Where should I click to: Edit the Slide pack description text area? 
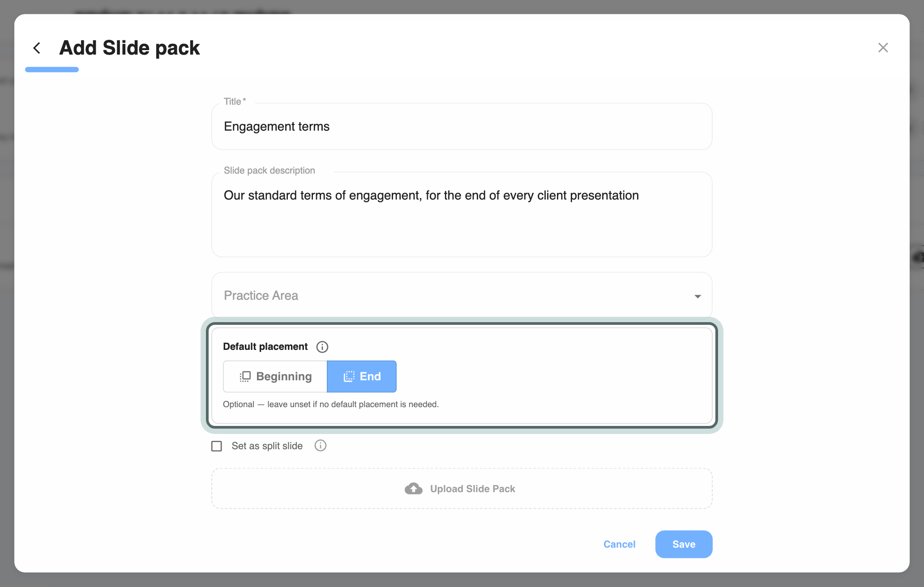point(462,214)
